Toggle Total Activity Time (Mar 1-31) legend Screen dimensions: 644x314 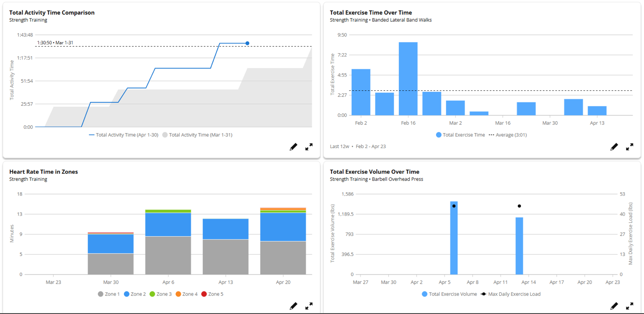pyautogui.click(x=197, y=135)
